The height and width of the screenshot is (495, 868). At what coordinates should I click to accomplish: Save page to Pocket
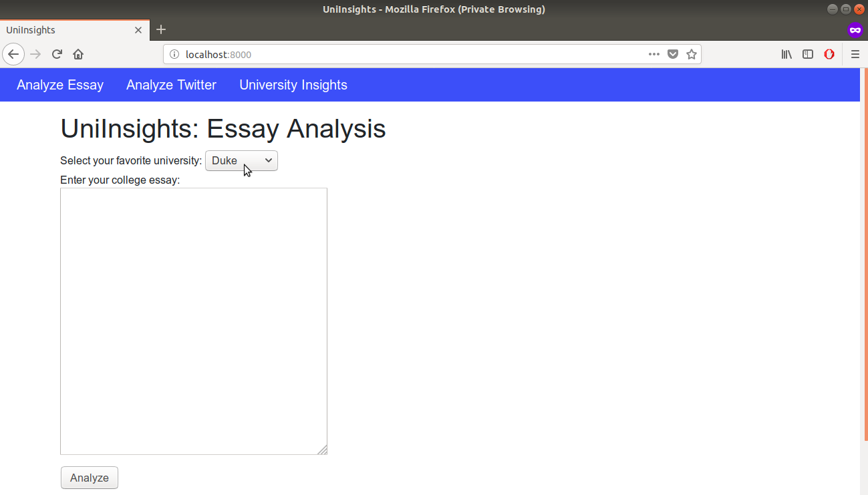click(673, 54)
